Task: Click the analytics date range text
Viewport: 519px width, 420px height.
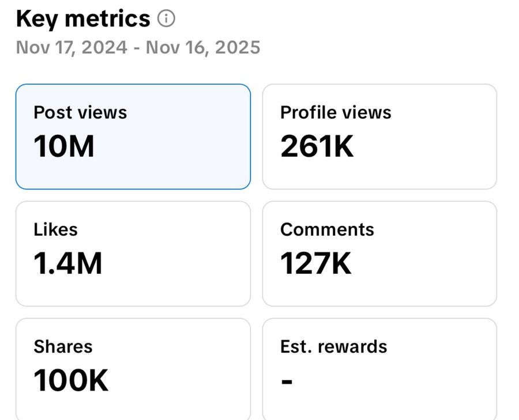Action: tap(138, 47)
